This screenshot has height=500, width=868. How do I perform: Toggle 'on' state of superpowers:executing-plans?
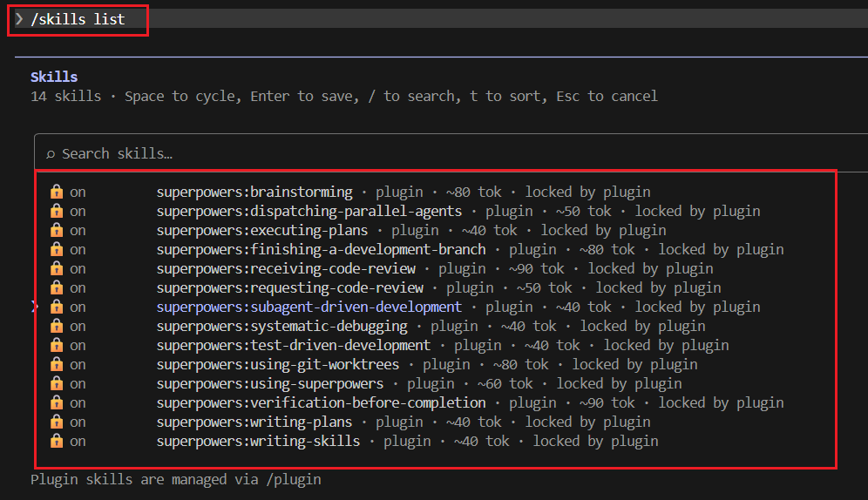(78, 231)
